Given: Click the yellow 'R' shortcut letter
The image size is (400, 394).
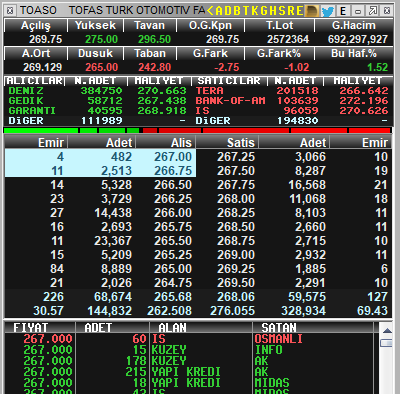Looking at the screenshot, I should tap(290, 11).
